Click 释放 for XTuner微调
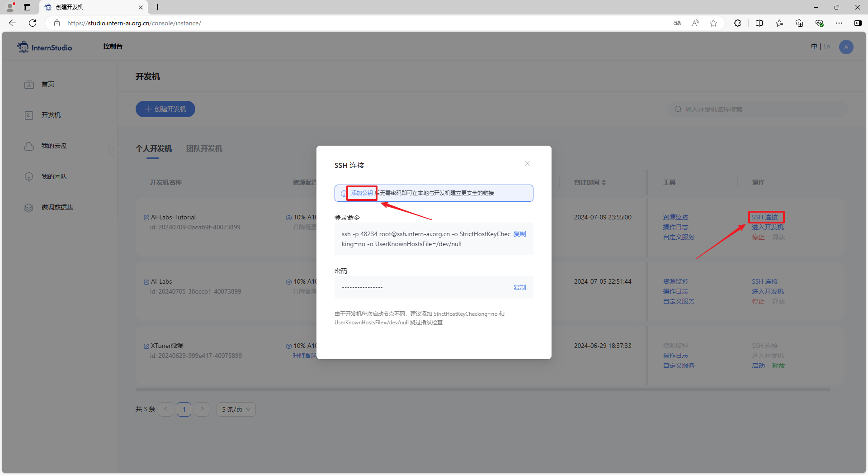The height and width of the screenshot is (475, 868). (x=778, y=366)
